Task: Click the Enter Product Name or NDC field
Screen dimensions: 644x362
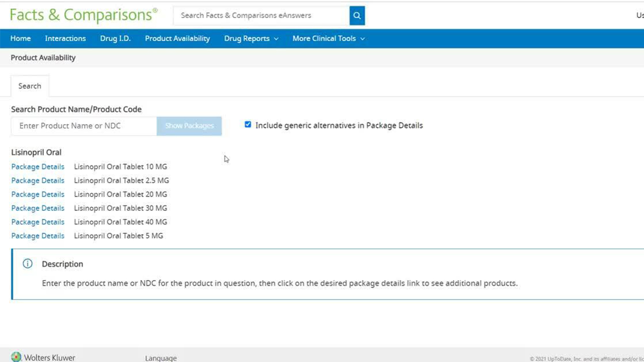Action: 84,126
